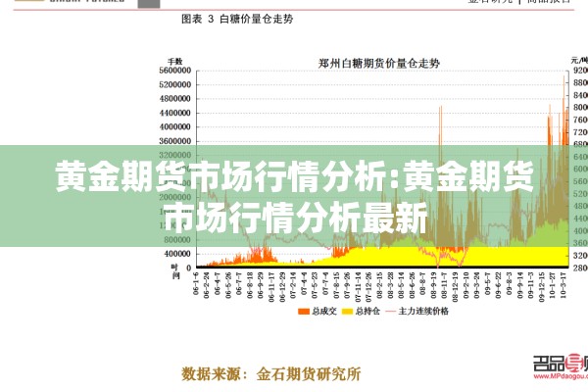Click the 10-1-27 date label
588x392 pixels.
553,285
